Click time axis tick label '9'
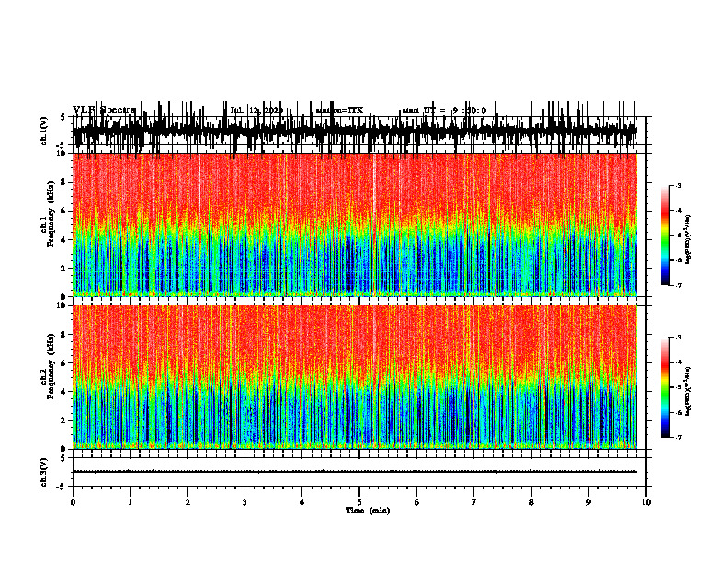The image size is (728, 563). [588, 502]
